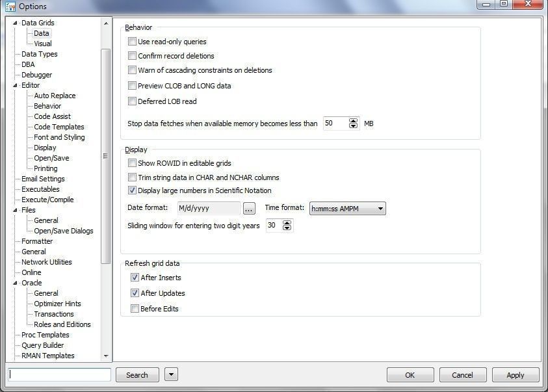Select Auto Replace under Editor
This screenshot has width=548, height=392.
point(55,96)
